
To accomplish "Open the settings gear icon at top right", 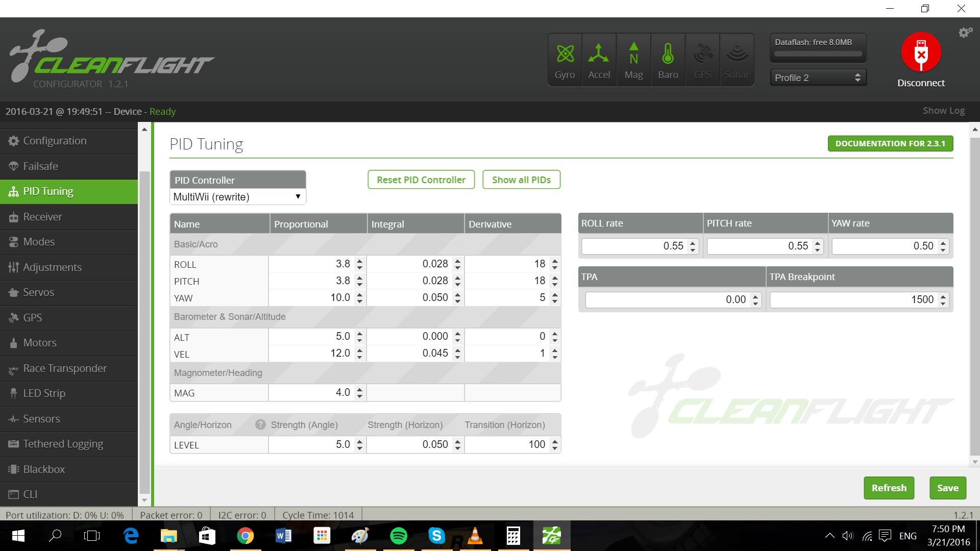I will [965, 33].
